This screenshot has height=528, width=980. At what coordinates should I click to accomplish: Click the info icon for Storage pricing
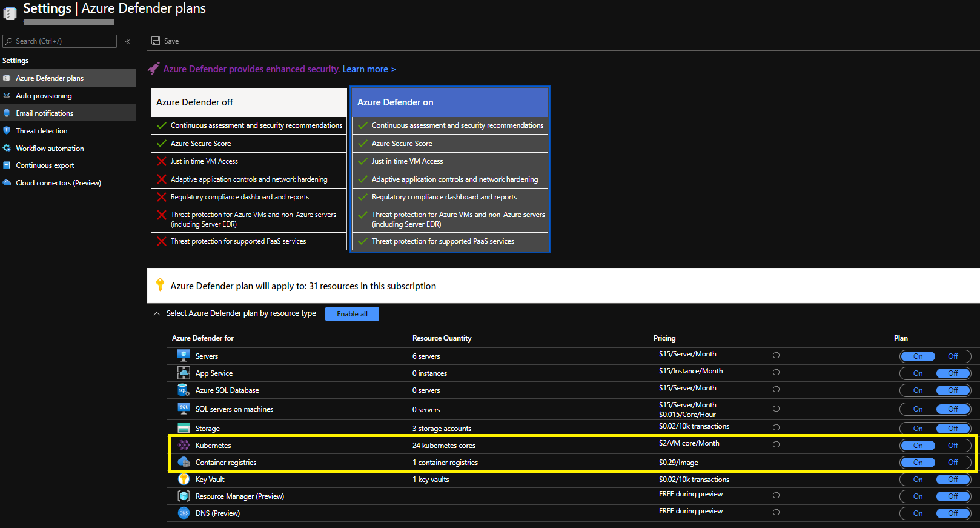point(776,427)
